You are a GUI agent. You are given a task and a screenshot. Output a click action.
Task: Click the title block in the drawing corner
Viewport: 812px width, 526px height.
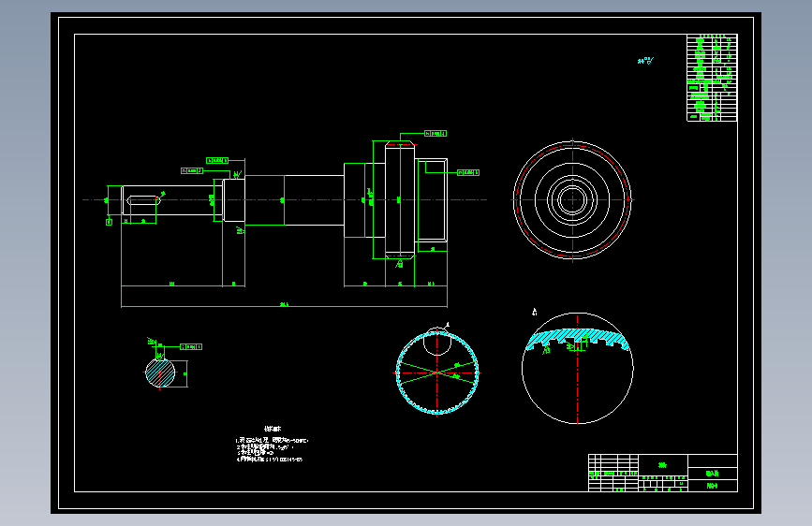tap(663, 474)
